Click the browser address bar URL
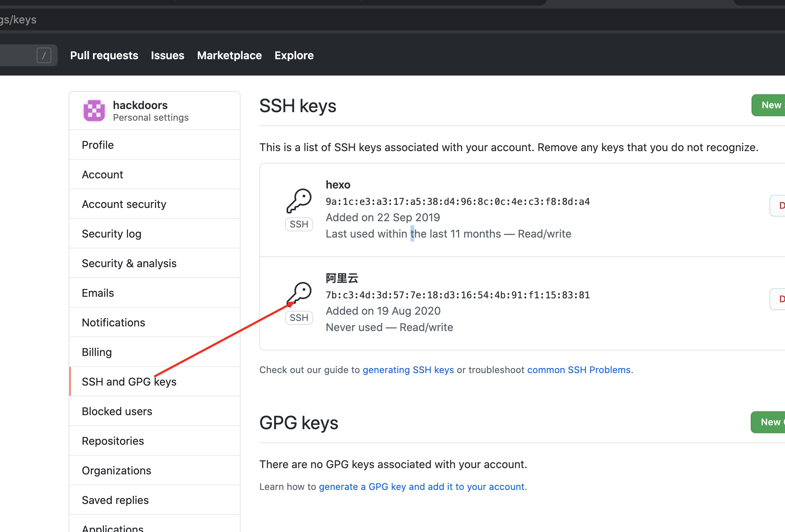Image resolution: width=785 pixels, height=532 pixels. [19, 19]
